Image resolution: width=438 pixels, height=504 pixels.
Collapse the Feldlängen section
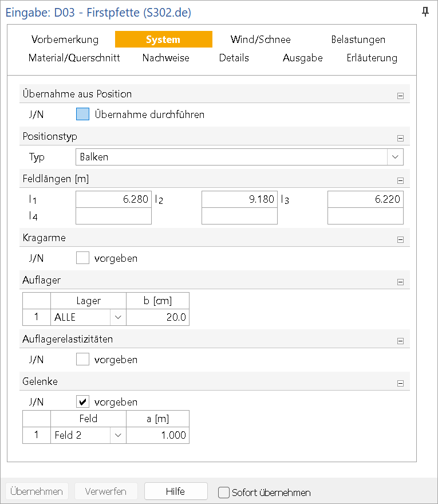(400, 180)
